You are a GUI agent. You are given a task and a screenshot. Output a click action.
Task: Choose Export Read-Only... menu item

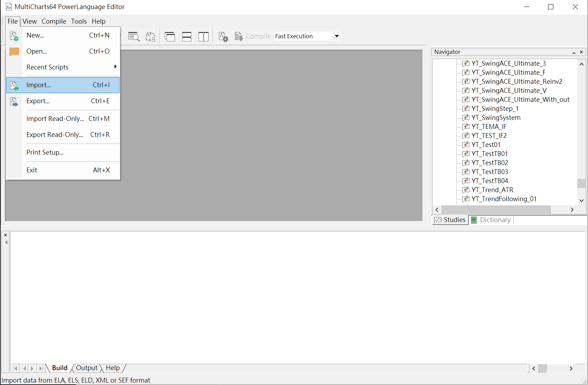coord(55,135)
